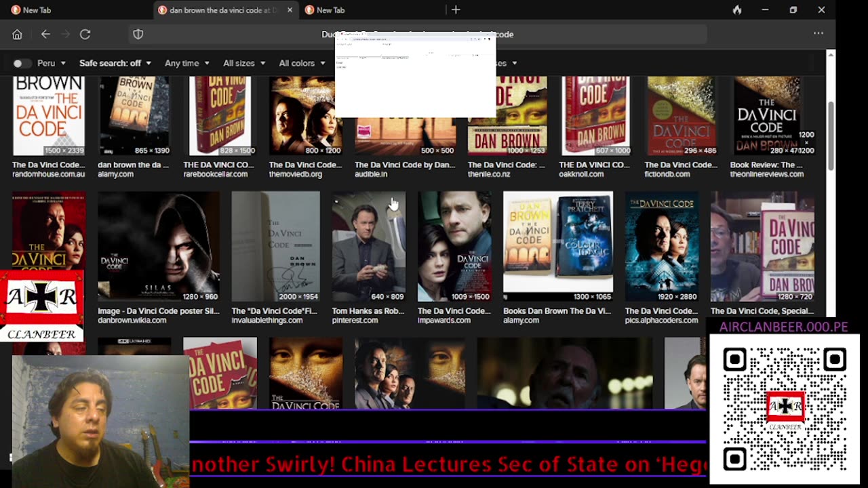Open invaluablethings.com signed page image

(x=275, y=246)
